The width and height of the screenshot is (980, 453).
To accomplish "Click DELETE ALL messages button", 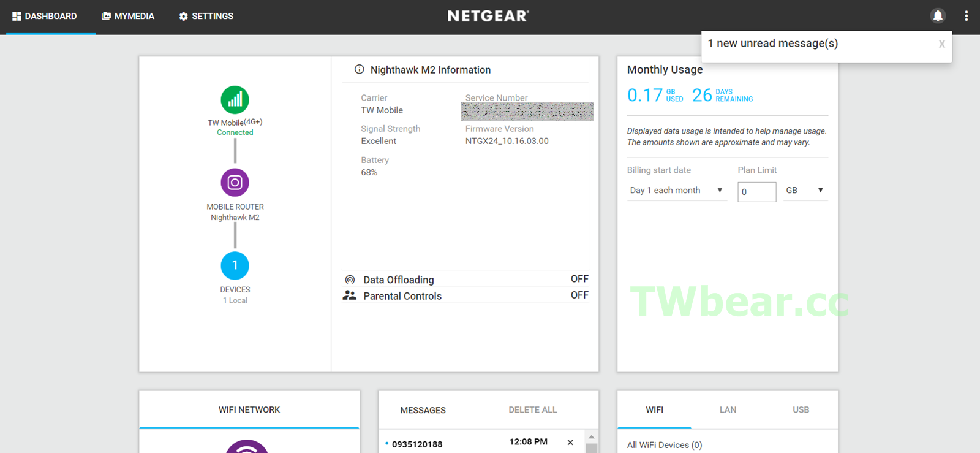I will [x=532, y=410].
